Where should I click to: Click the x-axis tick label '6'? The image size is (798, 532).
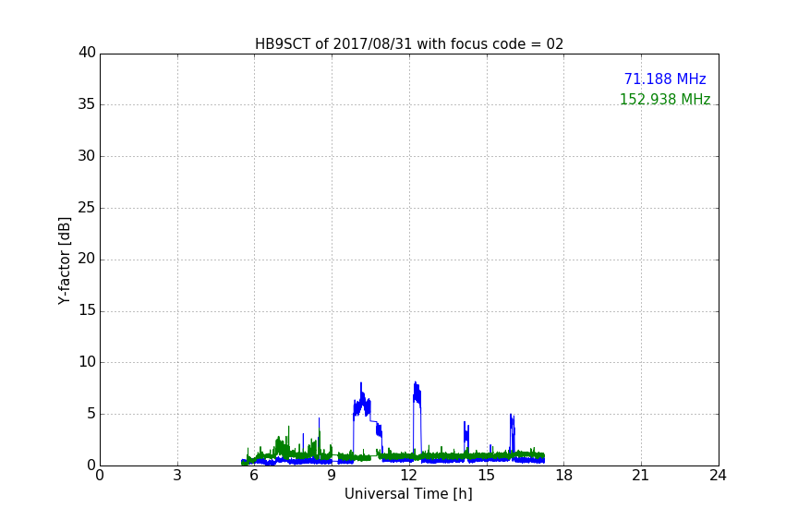(x=255, y=476)
